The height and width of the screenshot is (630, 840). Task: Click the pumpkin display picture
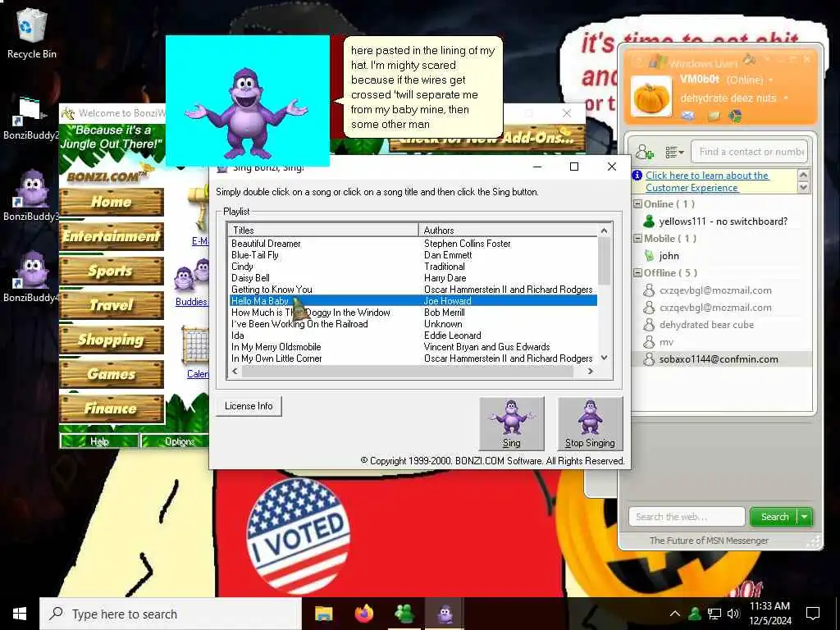pyautogui.click(x=651, y=97)
